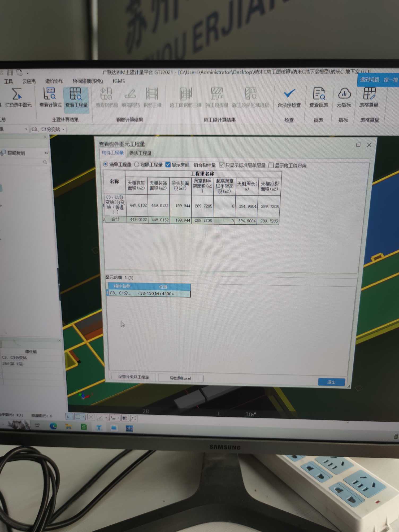Switch to 构件工程量 tab
The height and width of the screenshot is (532, 399).
click(113, 153)
